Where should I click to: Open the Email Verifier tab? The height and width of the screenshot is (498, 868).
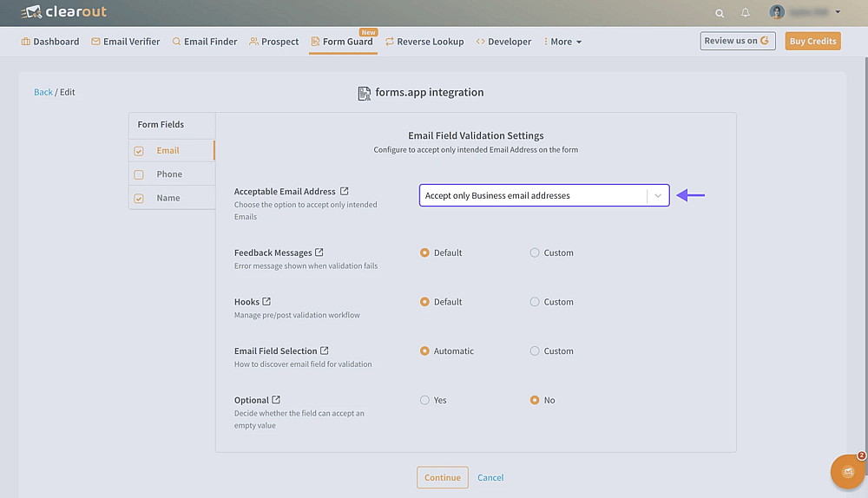pyautogui.click(x=126, y=42)
